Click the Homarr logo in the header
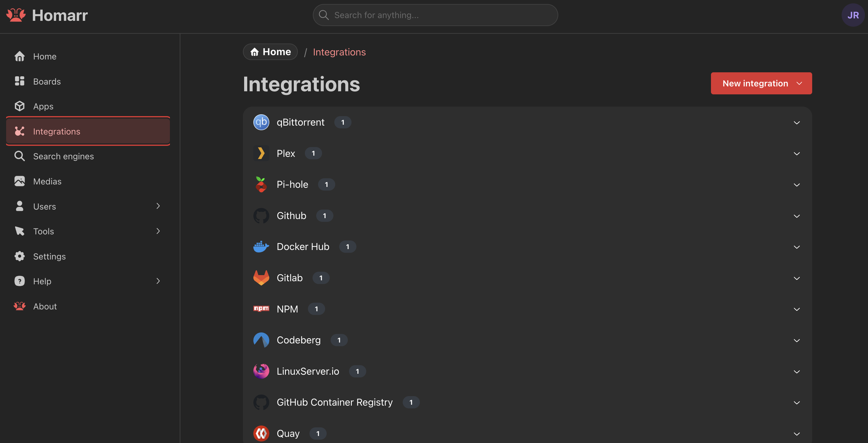868x443 pixels. (x=16, y=15)
